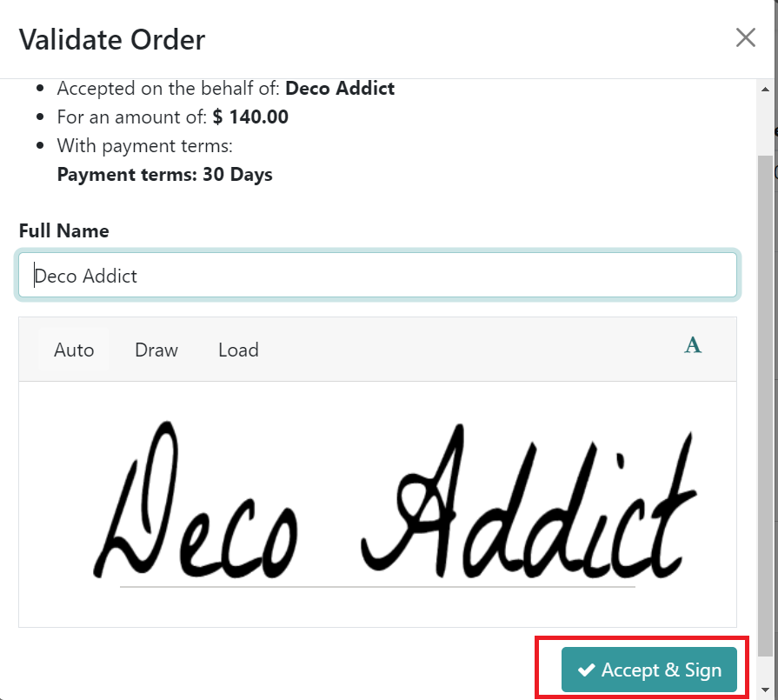The height and width of the screenshot is (700, 778).
Task: Click the scrollbar track above the thumb
Action: tap(765, 125)
